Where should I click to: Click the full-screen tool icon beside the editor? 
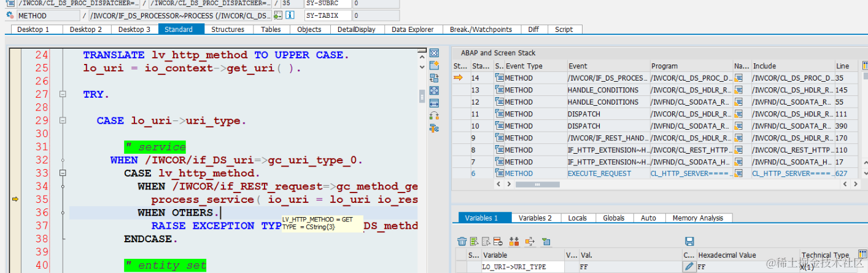pos(434,90)
